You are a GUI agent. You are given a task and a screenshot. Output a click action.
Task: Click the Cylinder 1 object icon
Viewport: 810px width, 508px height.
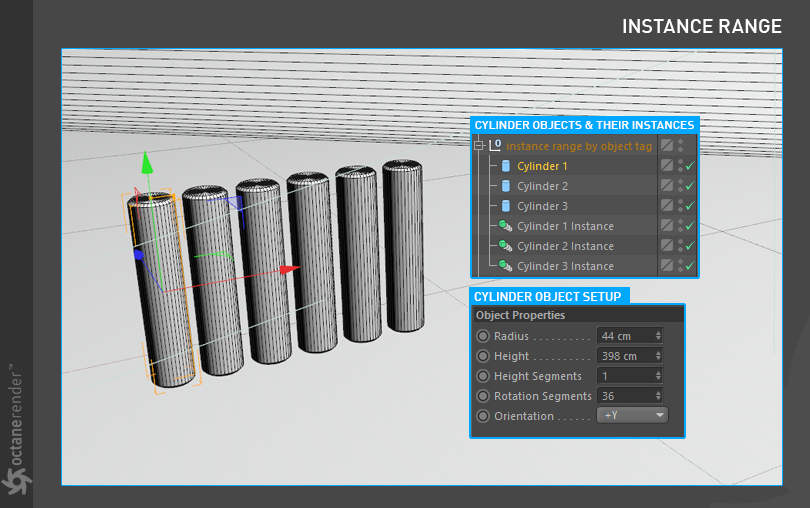[x=506, y=166]
